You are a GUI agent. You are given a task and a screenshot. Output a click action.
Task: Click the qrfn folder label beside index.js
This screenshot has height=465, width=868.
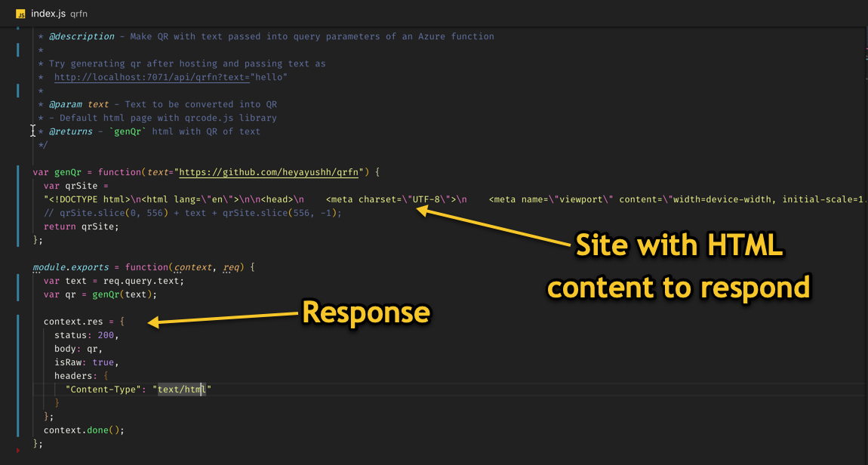pos(79,14)
